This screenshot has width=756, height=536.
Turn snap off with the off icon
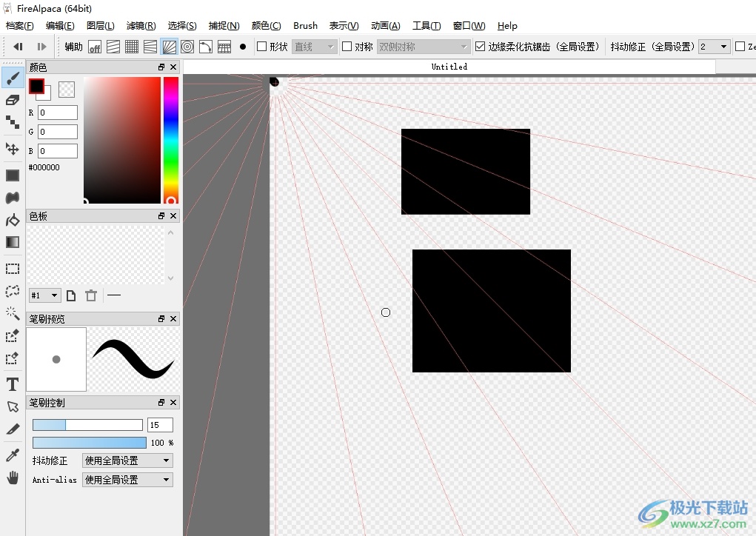point(95,47)
